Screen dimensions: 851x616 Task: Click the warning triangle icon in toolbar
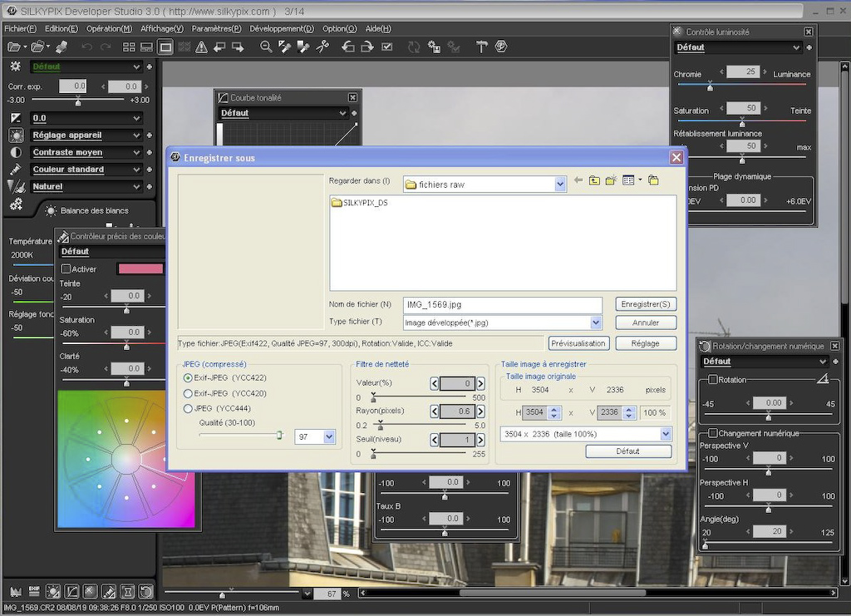point(201,47)
